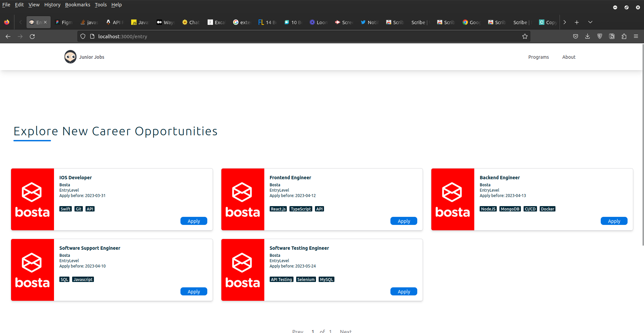
Task: Open the shield extension icon in toolbar
Action: [x=600, y=36]
